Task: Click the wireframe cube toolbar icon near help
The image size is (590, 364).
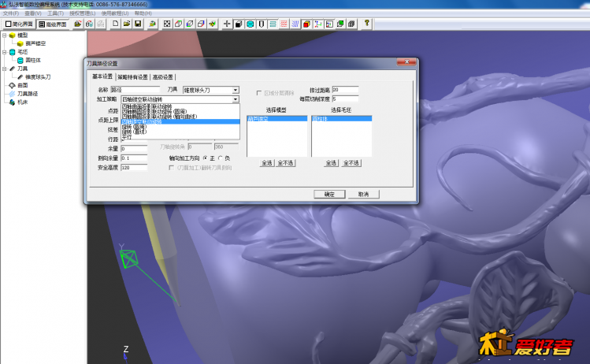Action: click(x=352, y=24)
